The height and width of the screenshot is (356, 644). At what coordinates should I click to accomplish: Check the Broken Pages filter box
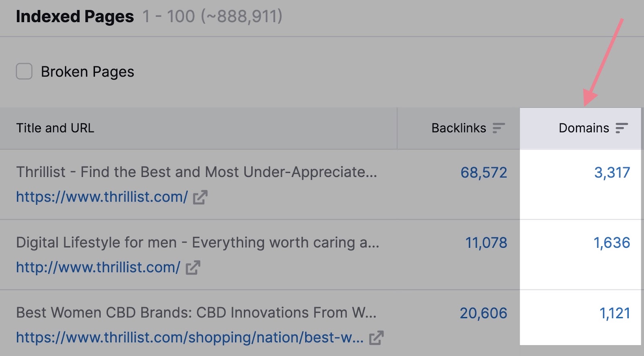(24, 72)
